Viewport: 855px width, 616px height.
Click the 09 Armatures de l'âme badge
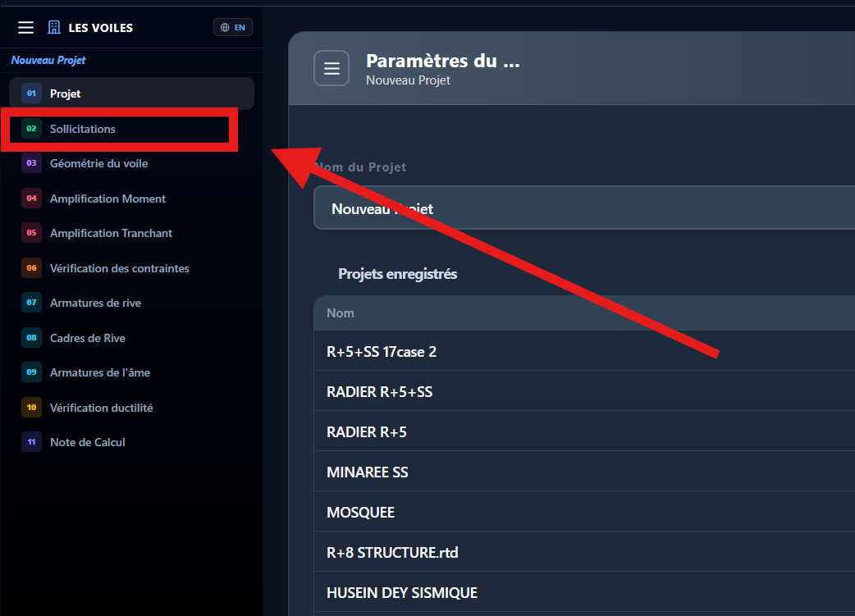(x=32, y=372)
